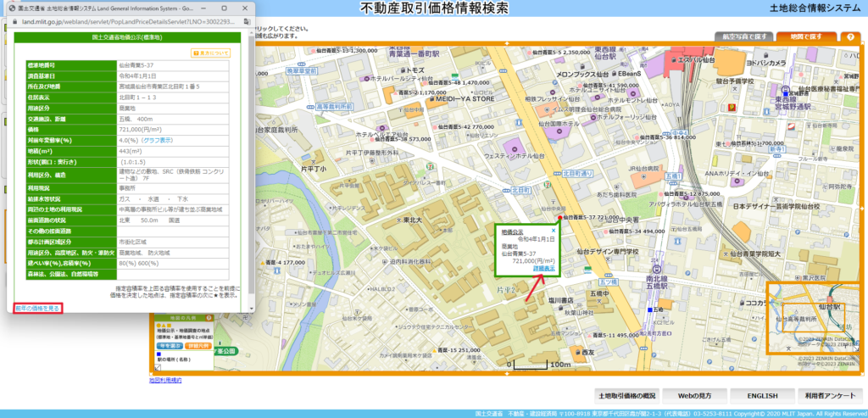Close the 地価公示 map info bubble
The height and width of the screenshot is (418, 868).
point(553,230)
